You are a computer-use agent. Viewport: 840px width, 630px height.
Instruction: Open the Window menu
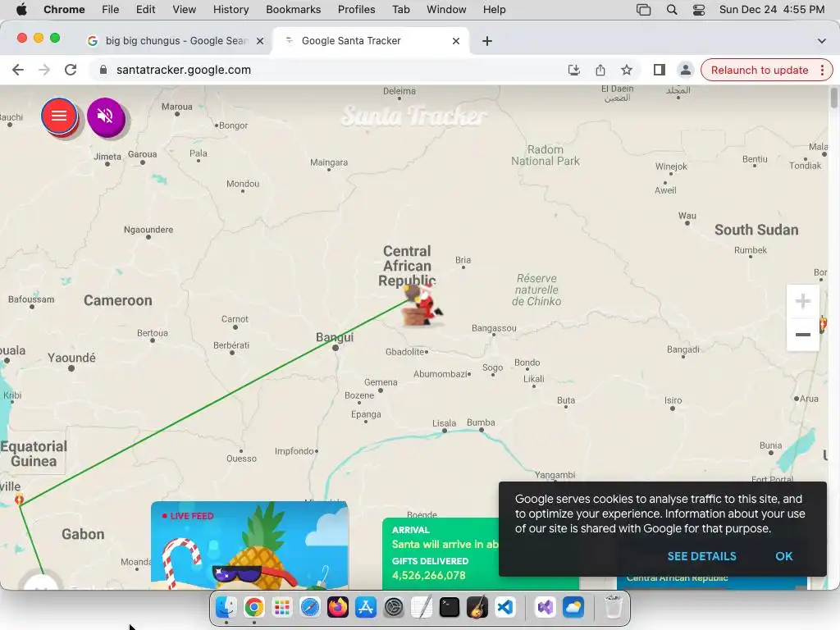(x=446, y=9)
